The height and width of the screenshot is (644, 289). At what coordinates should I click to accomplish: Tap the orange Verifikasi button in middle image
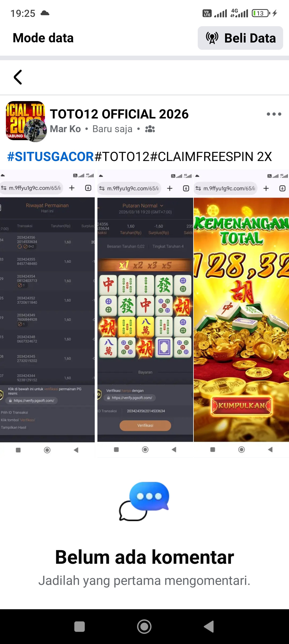pos(145,425)
